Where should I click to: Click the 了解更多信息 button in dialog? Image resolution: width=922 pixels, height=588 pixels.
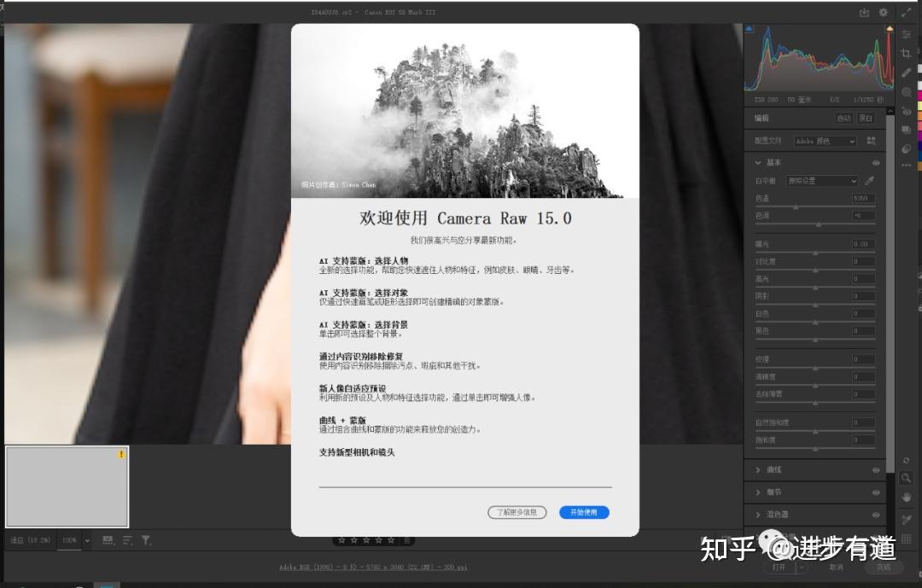(516, 512)
